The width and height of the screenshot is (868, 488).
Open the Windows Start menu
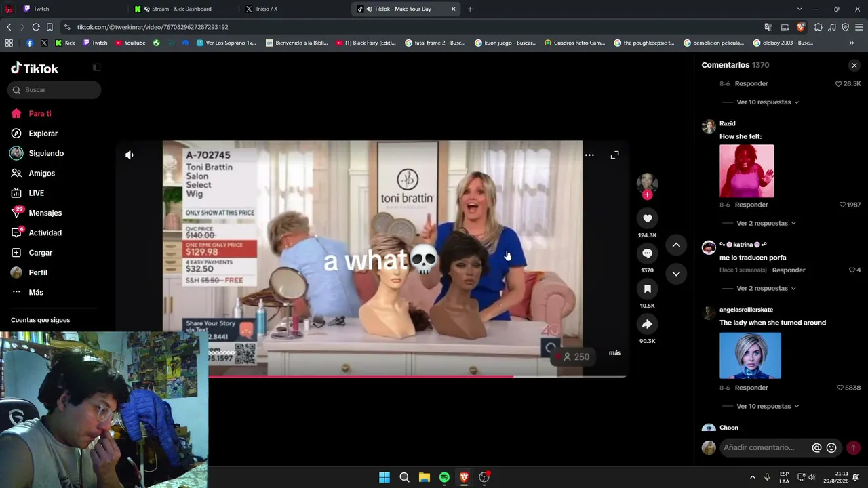[x=384, y=477]
